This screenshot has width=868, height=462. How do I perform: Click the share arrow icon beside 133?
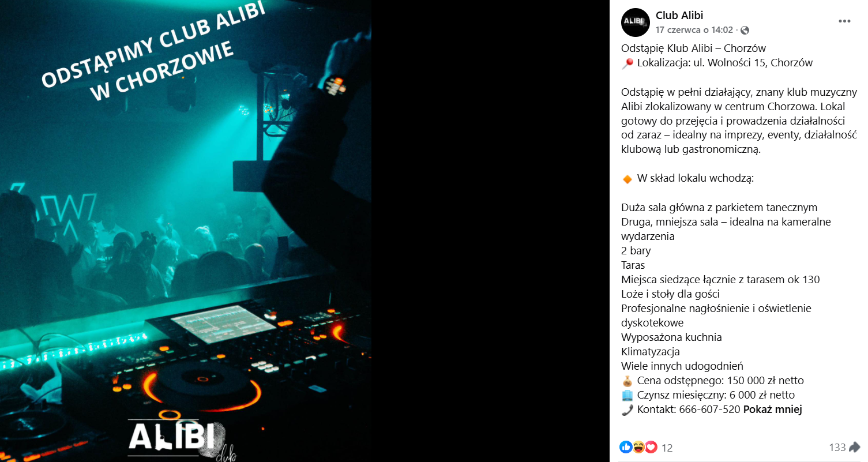tap(854, 447)
